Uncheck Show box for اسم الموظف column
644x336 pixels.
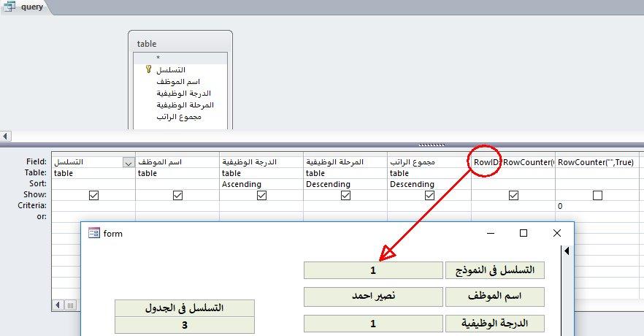pyautogui.click(x=178, y=196)
